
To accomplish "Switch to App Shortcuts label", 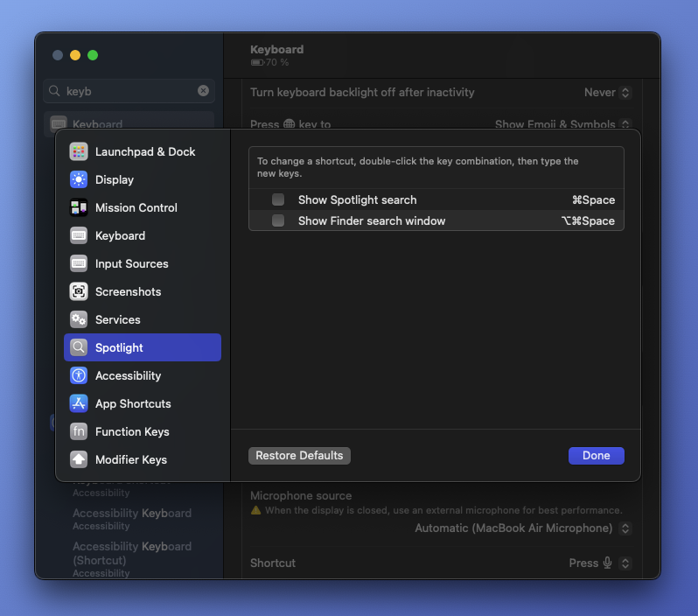I will tap(133, 404).
